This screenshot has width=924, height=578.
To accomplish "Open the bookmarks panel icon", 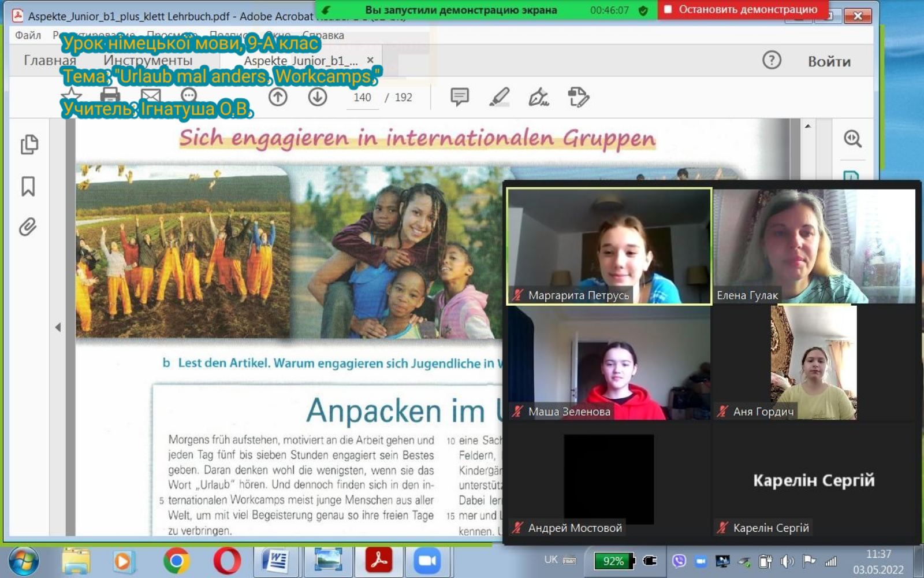I will [x=28, y=186].
